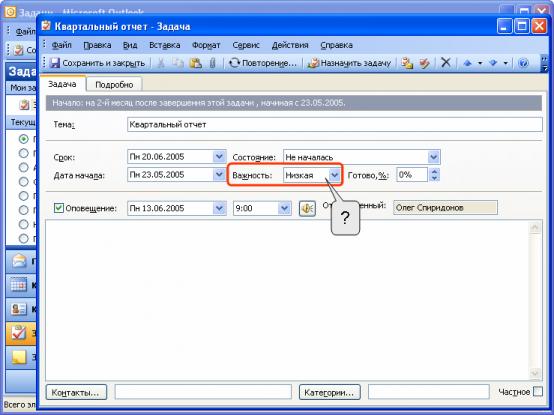
Task: Toggle the Оповещение reminder checkbox
Action: 59,208
